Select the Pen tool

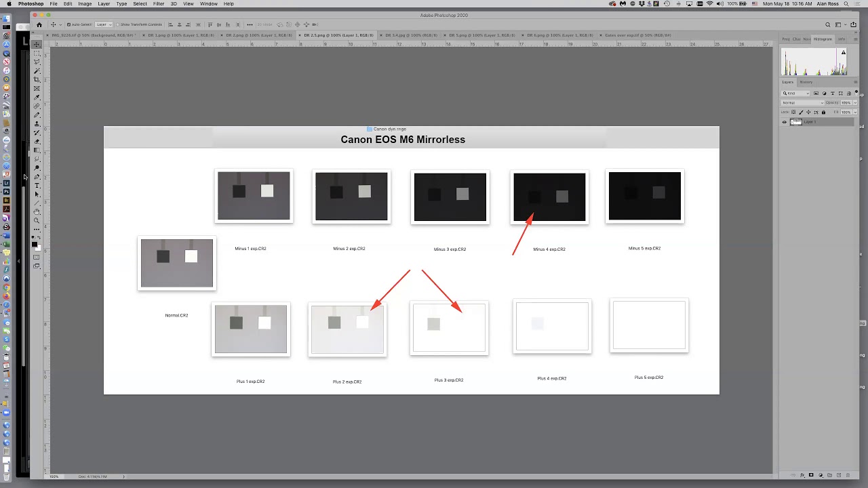(x=37, y=176)
